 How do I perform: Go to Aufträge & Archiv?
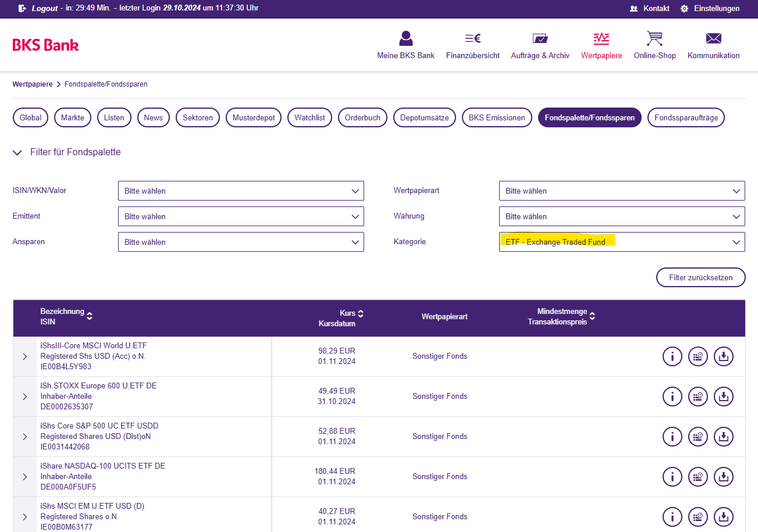540,45
